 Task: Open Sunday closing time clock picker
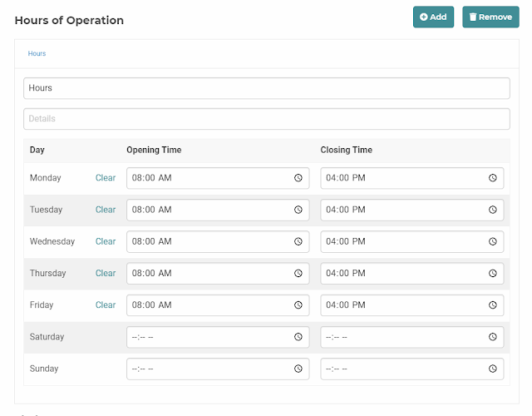click(x=493, y=369)
